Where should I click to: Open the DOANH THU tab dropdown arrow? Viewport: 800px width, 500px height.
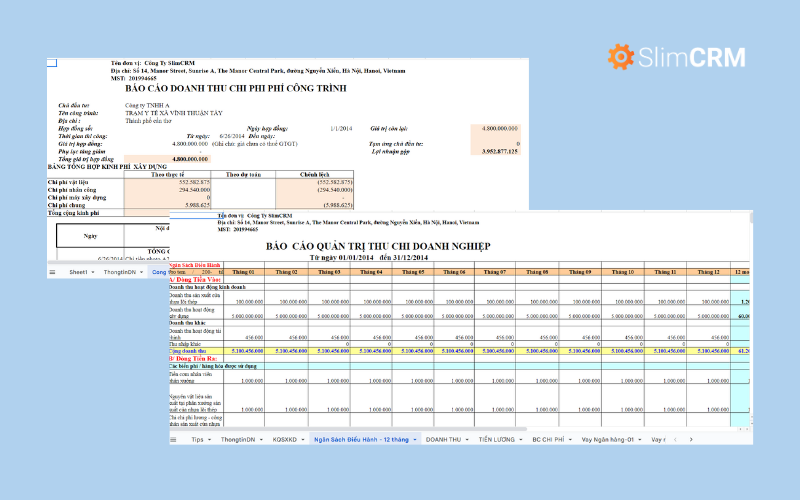click(x=467, y=440)
